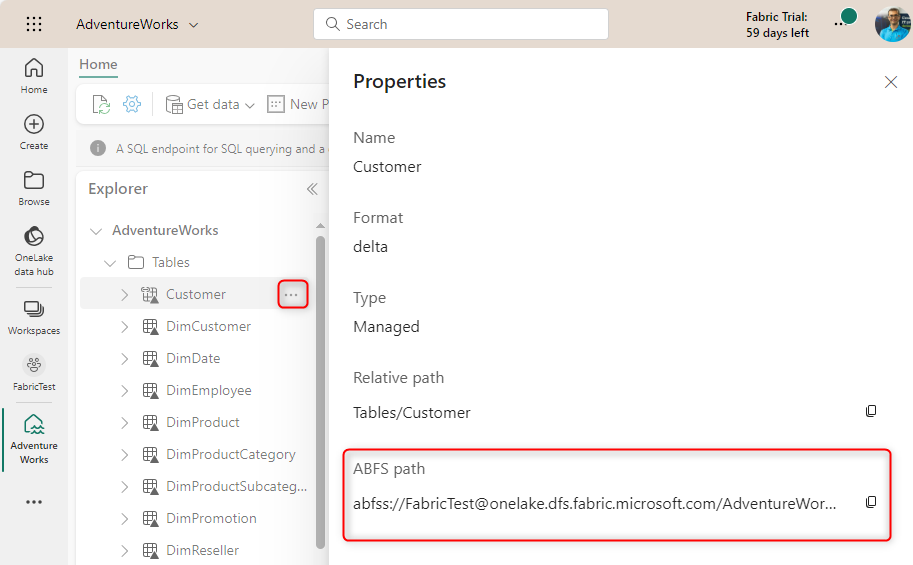
Task: Open more options for Customer table
Action: [x=291, y=294]
